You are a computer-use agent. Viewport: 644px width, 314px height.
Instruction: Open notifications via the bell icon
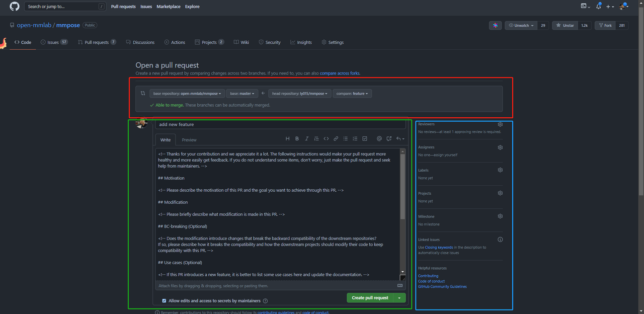pyautogui.click(x=598, y=6)
